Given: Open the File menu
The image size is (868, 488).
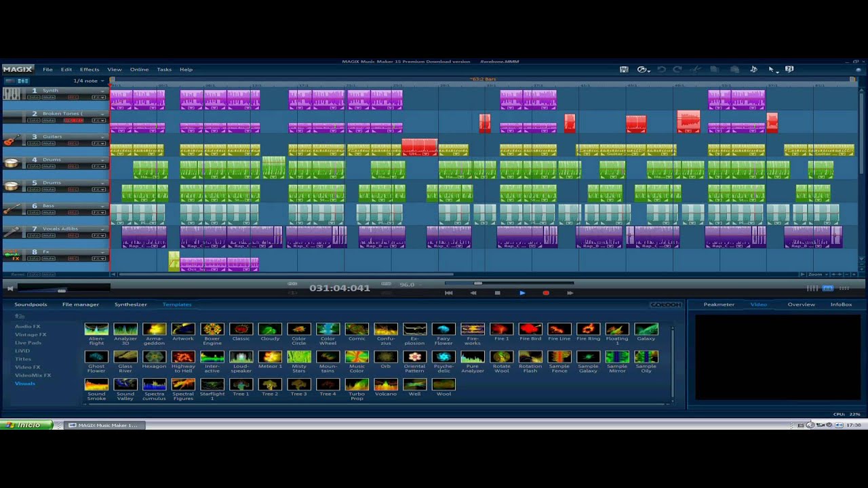Looking at the screenshot, I should [x=47, y=69].
